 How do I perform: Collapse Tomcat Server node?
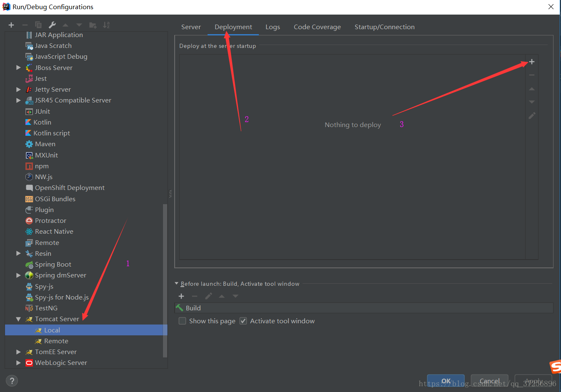point(18,319)
